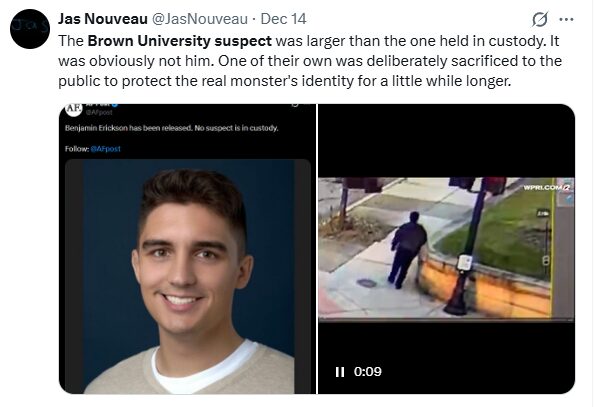Click the bold Brown University suspect text
Image resolution: width=594 pixels, height=407 pixels.
(180, 41)
